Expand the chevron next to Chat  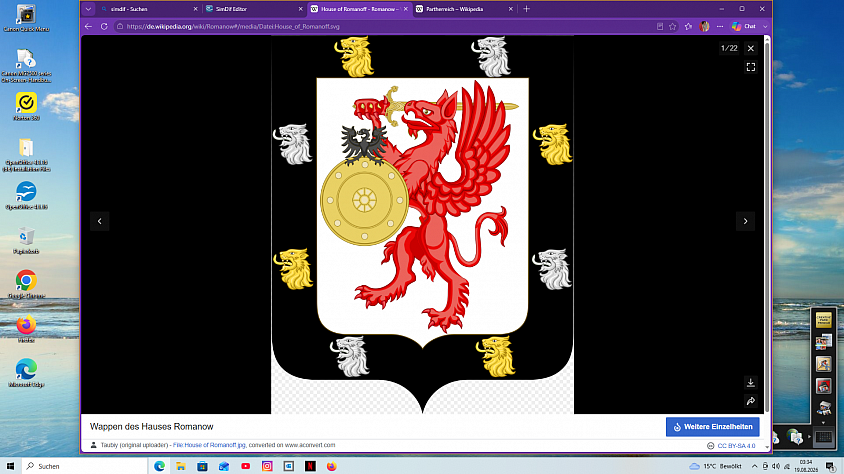coord(765,26)
